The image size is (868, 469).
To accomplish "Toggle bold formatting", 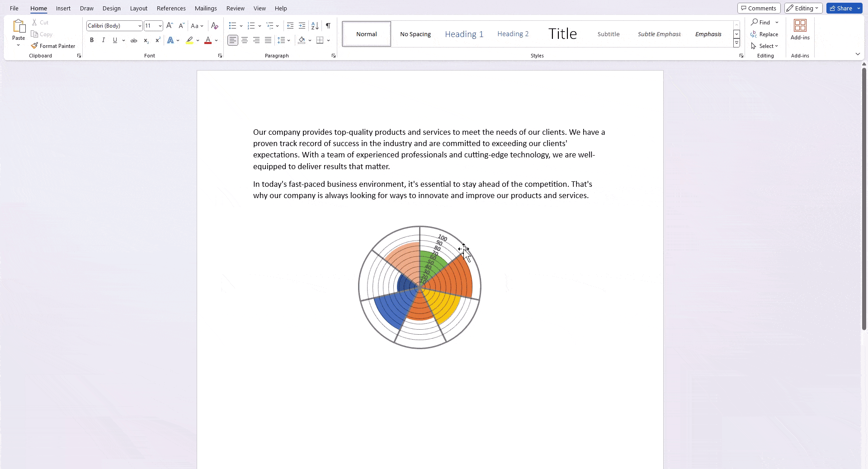I will [x=91, y=40].
